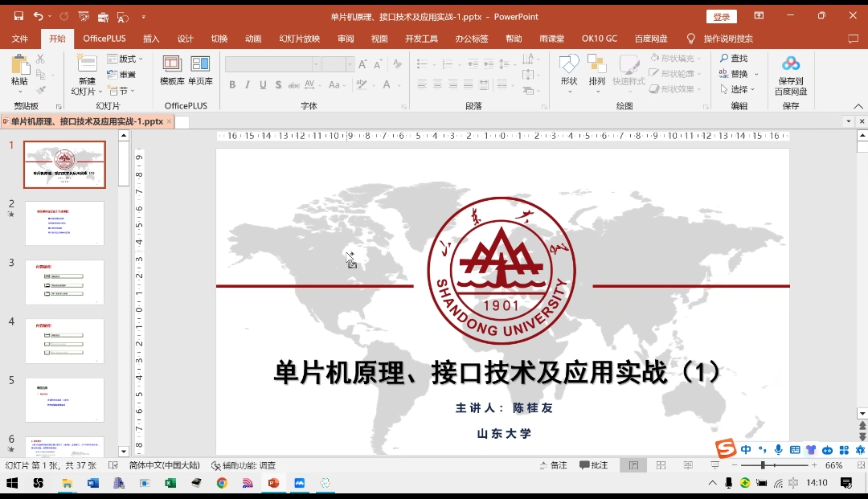
Task: Toggle Bold formatting
Action: coord(232,84)
